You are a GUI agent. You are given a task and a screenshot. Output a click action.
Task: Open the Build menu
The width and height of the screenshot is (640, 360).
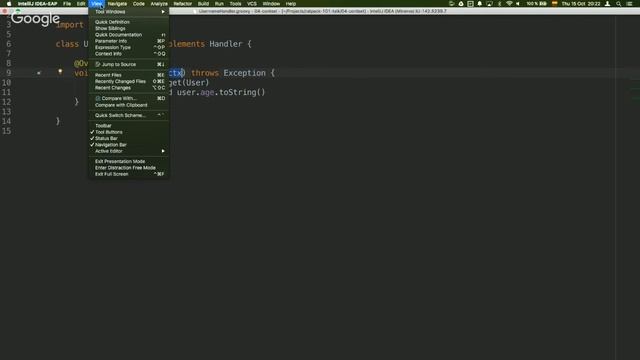(203, 4)
